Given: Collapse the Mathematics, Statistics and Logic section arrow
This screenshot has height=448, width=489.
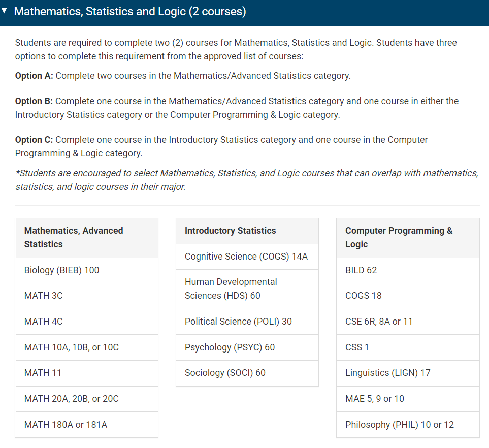Looking at the screenshot, I should pyautogui.click(x=5, y=11).
